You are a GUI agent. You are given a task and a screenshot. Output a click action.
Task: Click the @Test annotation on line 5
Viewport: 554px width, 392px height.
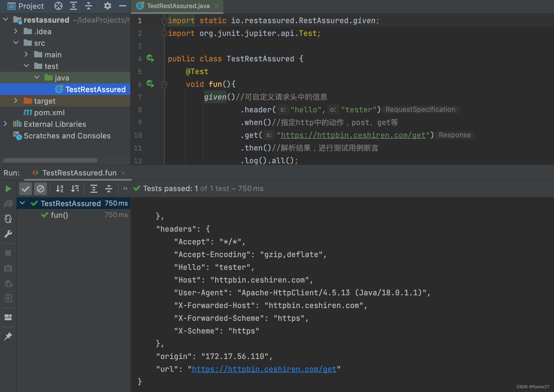tap(197, 72)
